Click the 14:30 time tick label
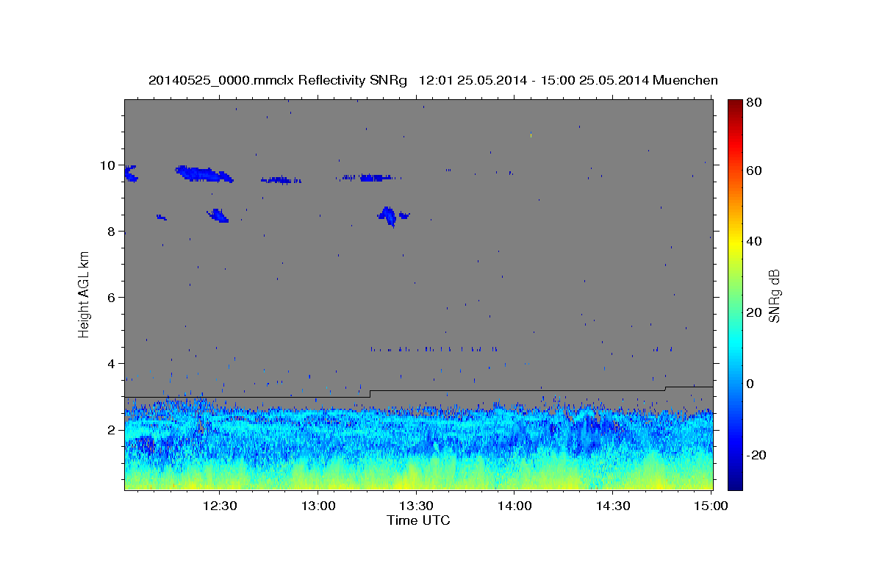Screen dimensions: 882x588 613,506
